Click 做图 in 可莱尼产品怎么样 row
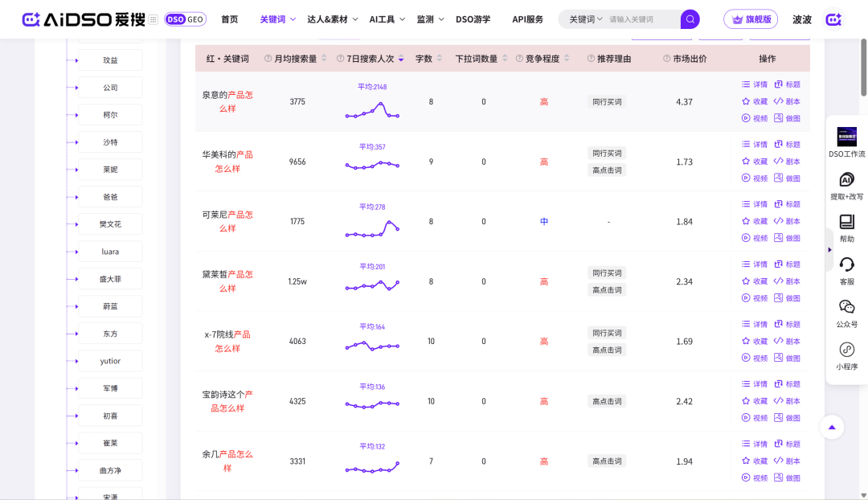 click(787, 238)
